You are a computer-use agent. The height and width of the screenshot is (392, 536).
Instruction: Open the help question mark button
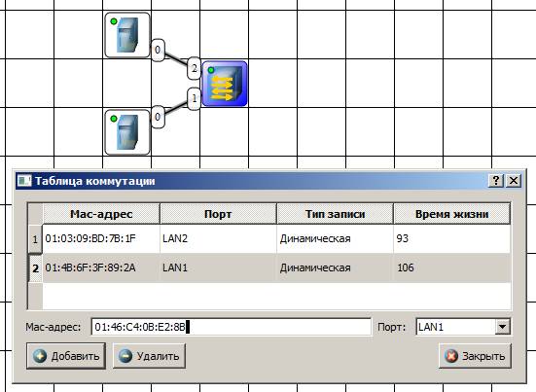[496, 180]
